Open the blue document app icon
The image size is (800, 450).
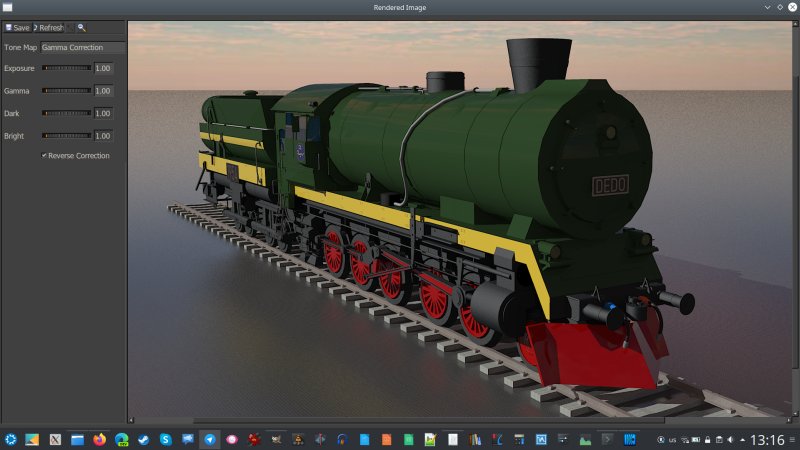click(364, 439)
